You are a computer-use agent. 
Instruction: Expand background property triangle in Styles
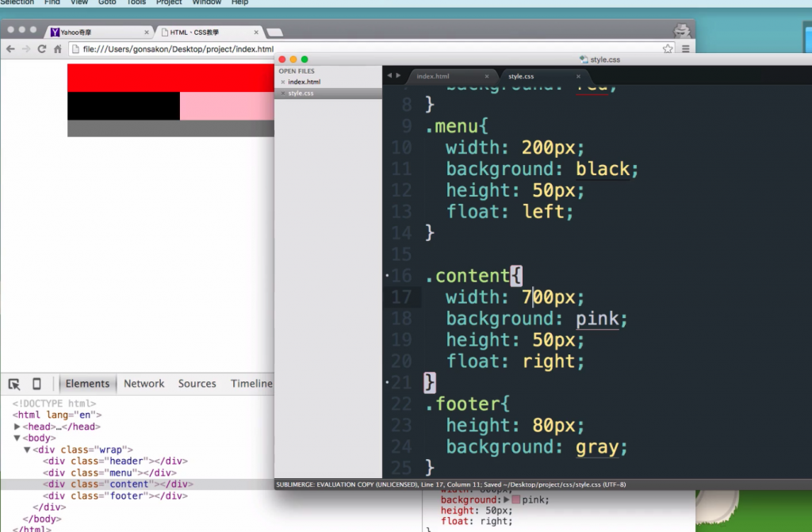(x=507, y=499)
